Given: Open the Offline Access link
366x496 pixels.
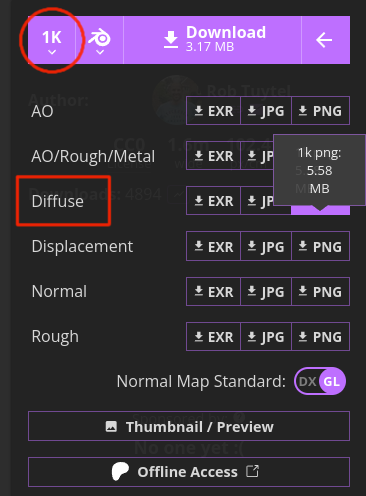Looking at the screenshot, I should (189, 472).
